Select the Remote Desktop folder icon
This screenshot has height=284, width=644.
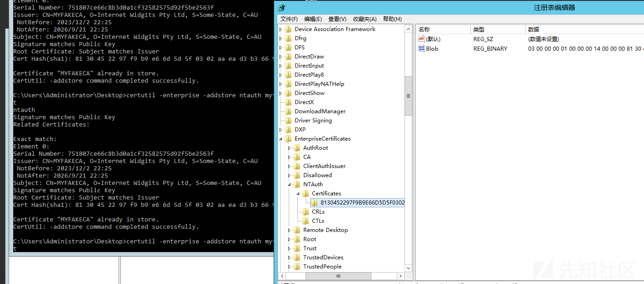tap(297, 230)
